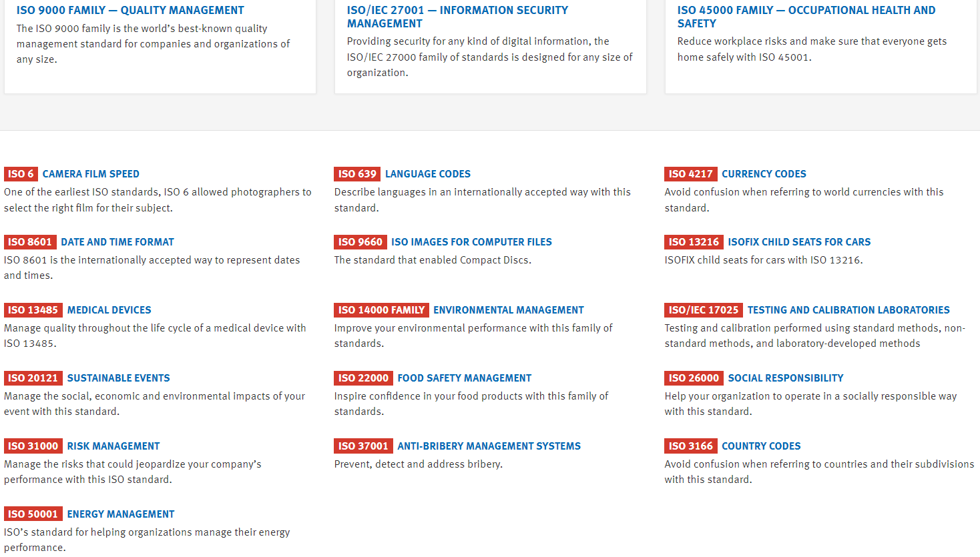Click text 'Avoid confusion when referring to countries'
980x557 pixels.
coord(766,464)
